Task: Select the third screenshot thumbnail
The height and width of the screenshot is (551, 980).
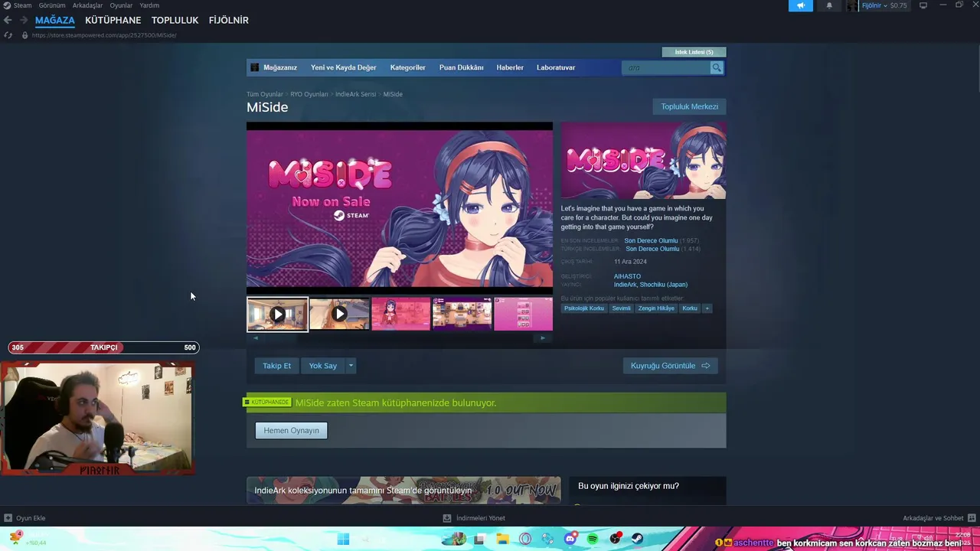Action: [400, 314]
